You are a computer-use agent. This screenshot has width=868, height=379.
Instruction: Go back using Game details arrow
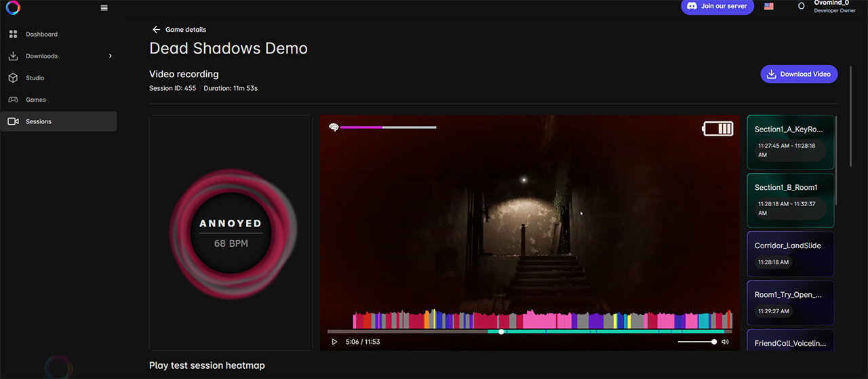[157, 30]
